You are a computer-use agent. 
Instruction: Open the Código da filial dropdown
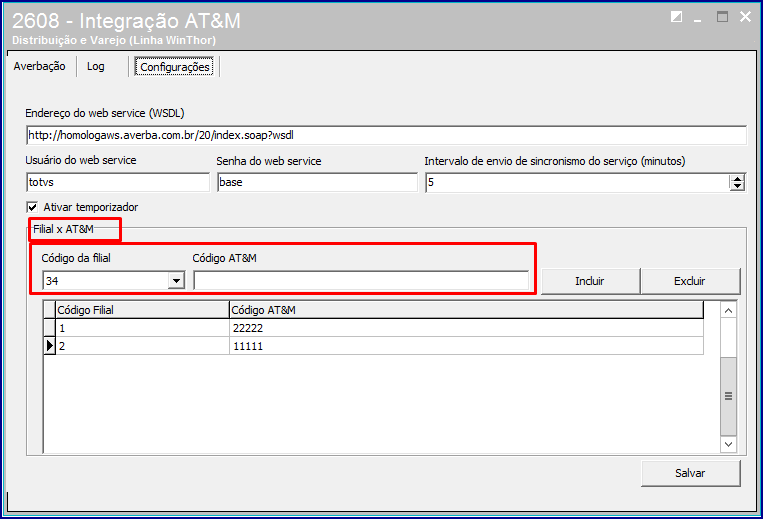[176, 281]
